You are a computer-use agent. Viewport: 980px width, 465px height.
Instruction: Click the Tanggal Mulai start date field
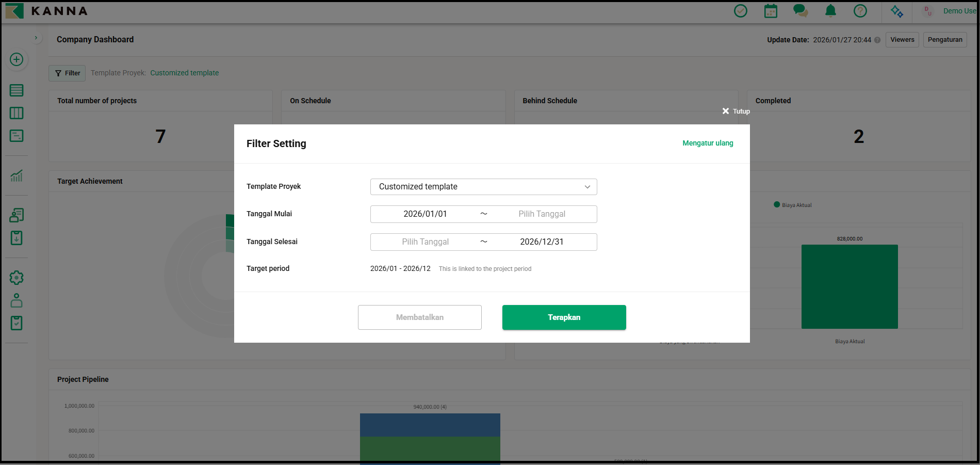tap(425, 214)
